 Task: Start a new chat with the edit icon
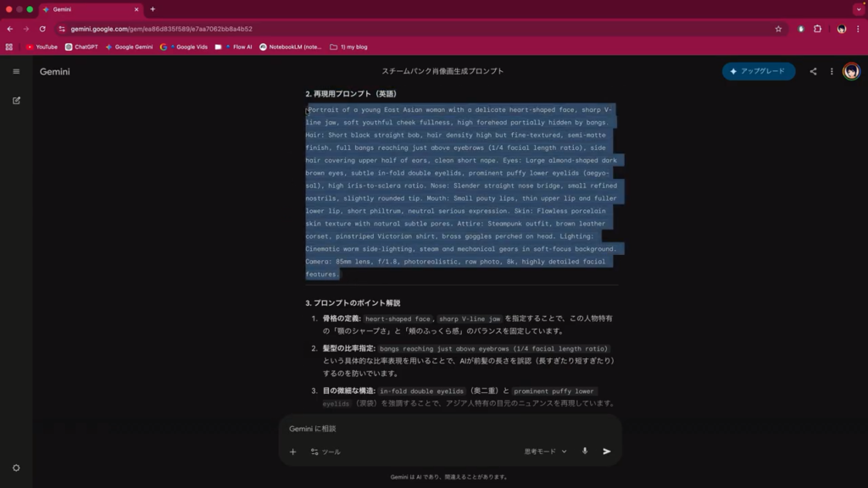pos(16,100)
